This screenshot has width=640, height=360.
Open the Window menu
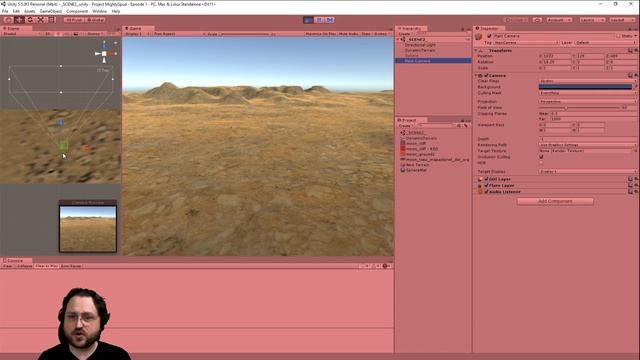(100, 11)
